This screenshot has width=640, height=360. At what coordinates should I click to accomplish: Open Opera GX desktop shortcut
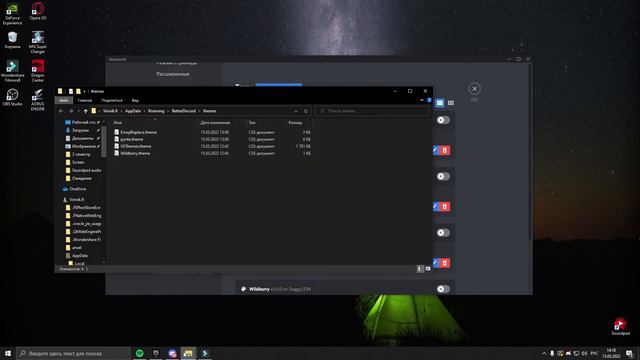click(38, 11)
